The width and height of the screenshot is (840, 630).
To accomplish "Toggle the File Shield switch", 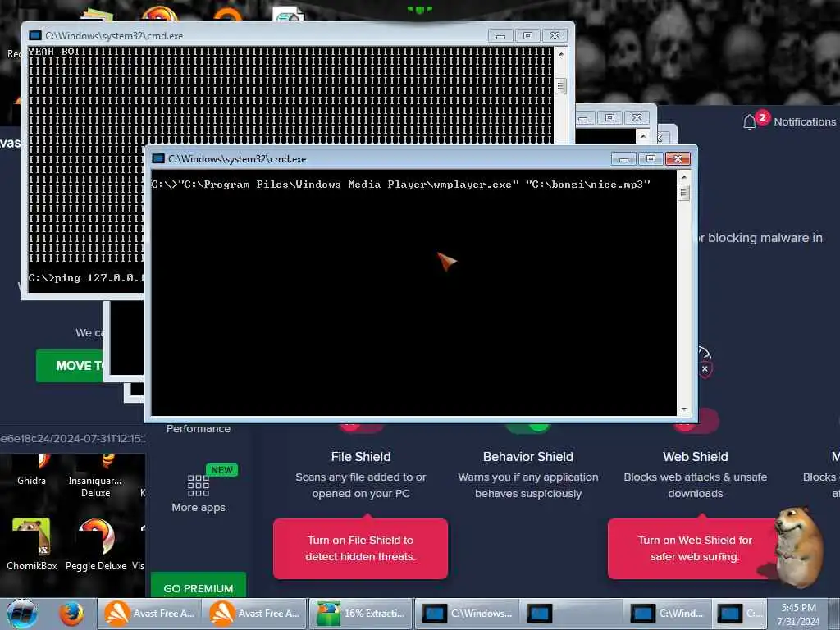I will pos(361,427).
